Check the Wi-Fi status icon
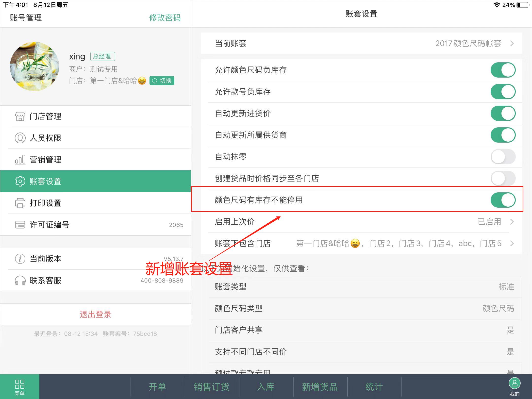This screenshot has width=532, height=399. click(x=497, y=5)
